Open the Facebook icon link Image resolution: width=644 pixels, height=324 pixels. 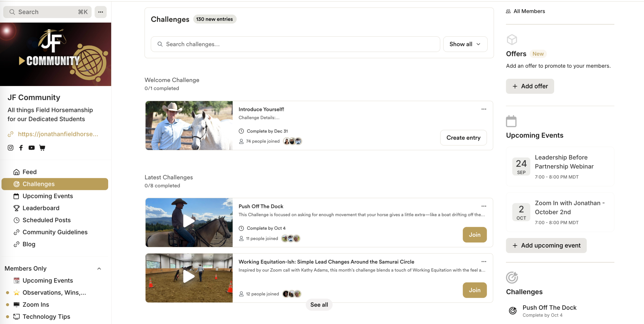21,148
